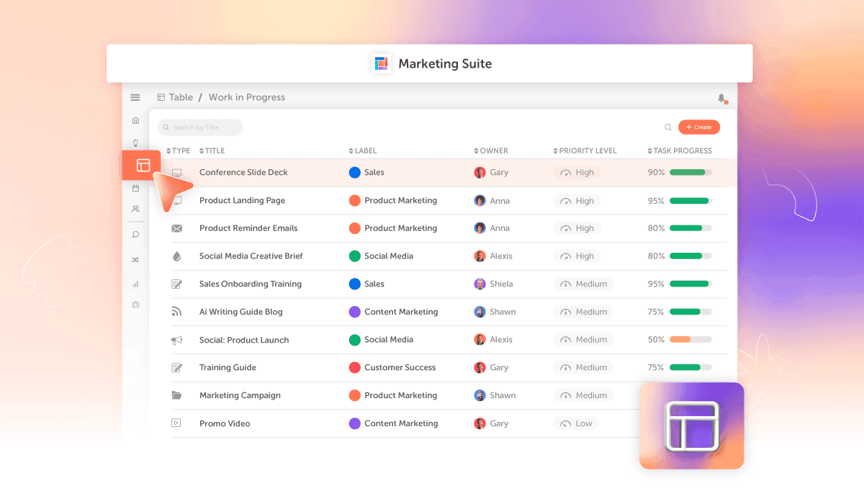Click the Search by Title field

point(200,127)
